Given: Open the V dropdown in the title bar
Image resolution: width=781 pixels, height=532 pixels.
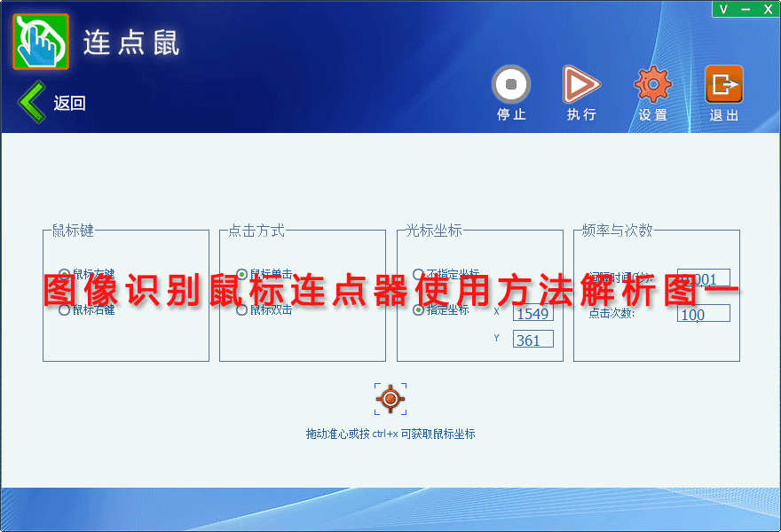Looking at the screenshot, I should click(723, 9).
